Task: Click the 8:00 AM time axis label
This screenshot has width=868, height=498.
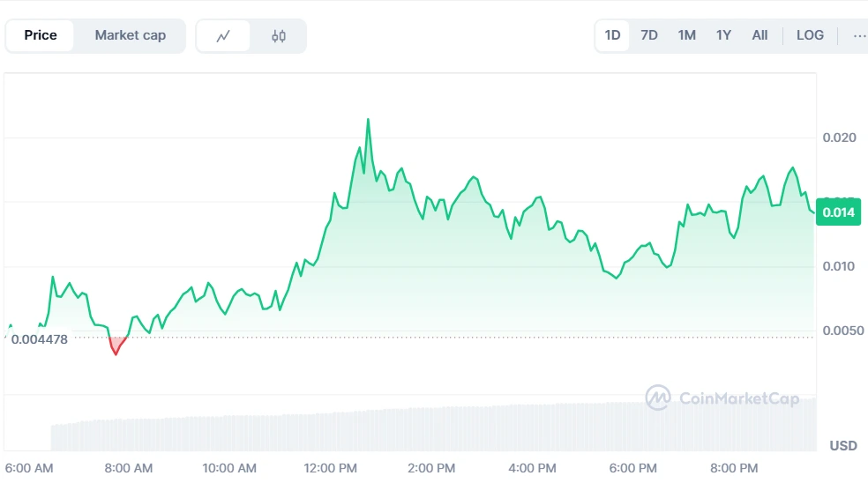Action: pyautogui.click(x=129, y=468)
